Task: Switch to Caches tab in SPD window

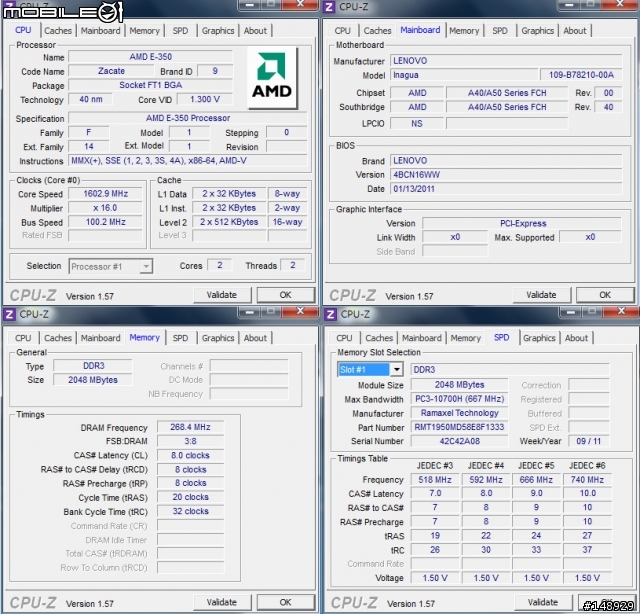Action: [379, 338]
